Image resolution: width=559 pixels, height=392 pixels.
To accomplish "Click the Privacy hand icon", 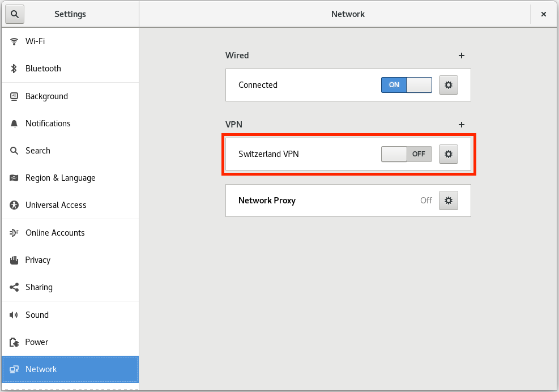I will (x=14, y=261).
